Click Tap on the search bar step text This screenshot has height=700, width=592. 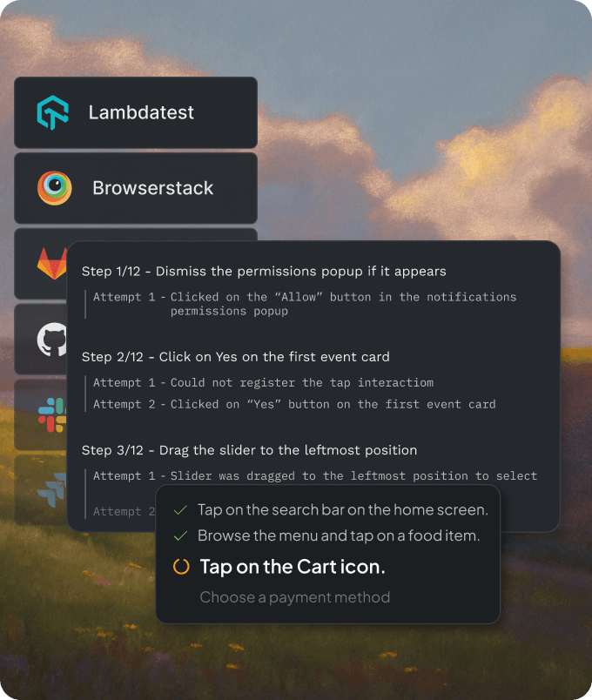click(x=343, y=510)
